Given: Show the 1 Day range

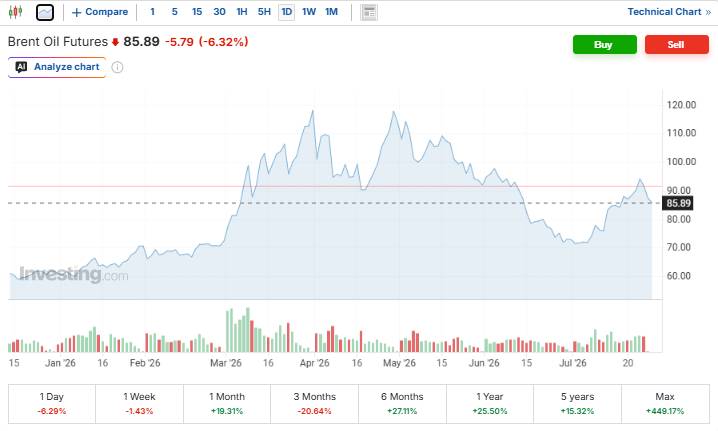Looking at the screenshot, I should [52, 404].
